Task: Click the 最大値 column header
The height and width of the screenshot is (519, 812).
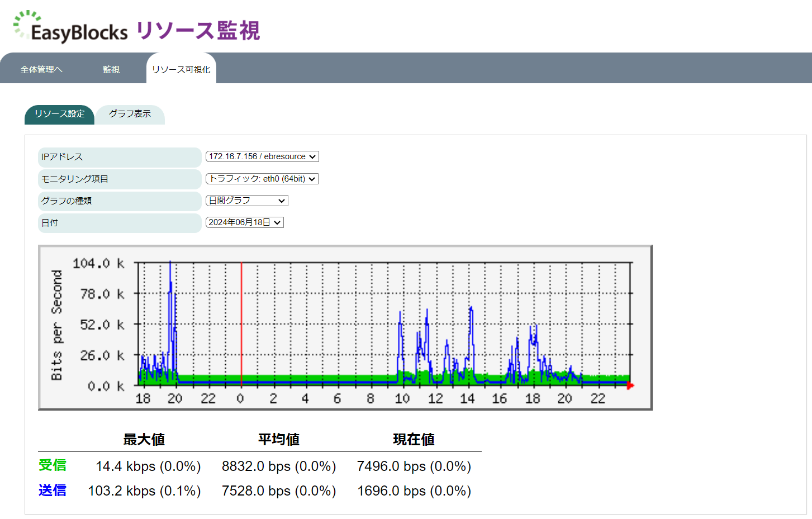Action: (144, 440)
